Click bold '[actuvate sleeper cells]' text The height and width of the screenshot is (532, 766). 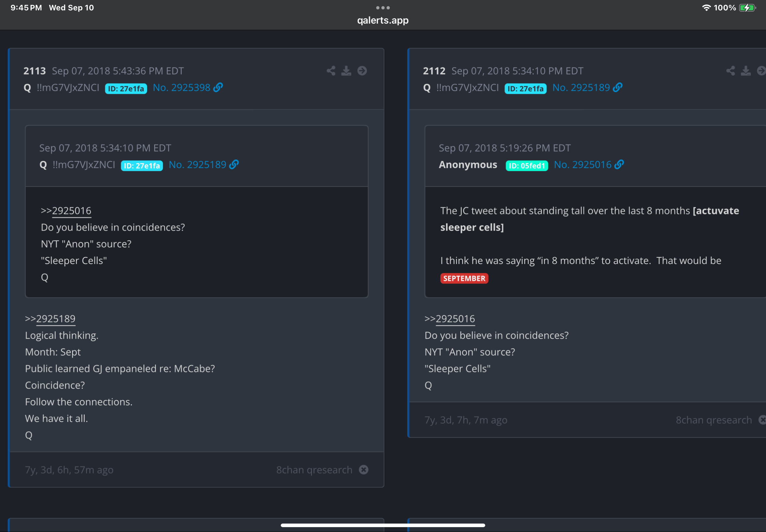click(x=589, y=219)
